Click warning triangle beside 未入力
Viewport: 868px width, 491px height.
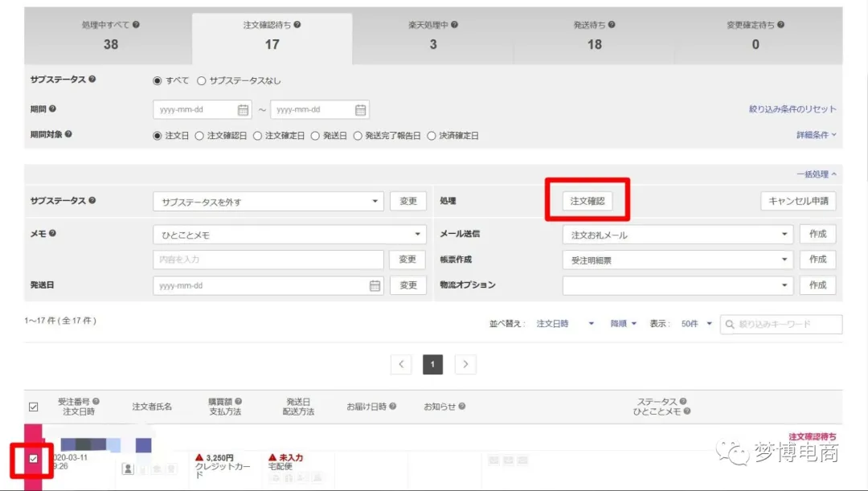click(272, 458)
